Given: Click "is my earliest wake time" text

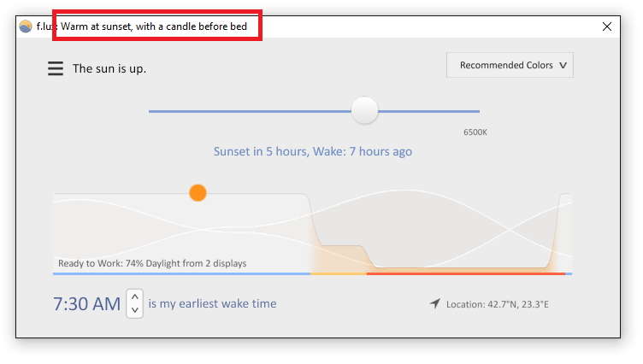Looking at the screenshot, I should tap(212, 303).
